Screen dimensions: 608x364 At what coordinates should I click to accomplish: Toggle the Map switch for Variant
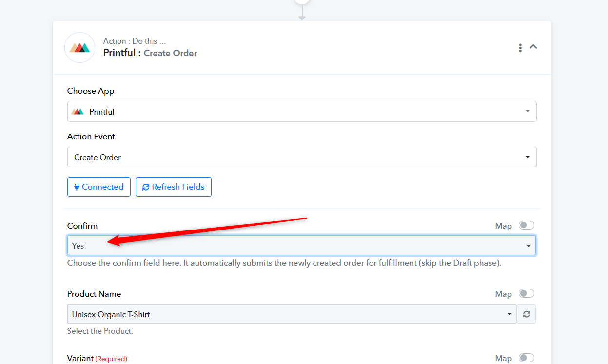(x=527, y=358)
